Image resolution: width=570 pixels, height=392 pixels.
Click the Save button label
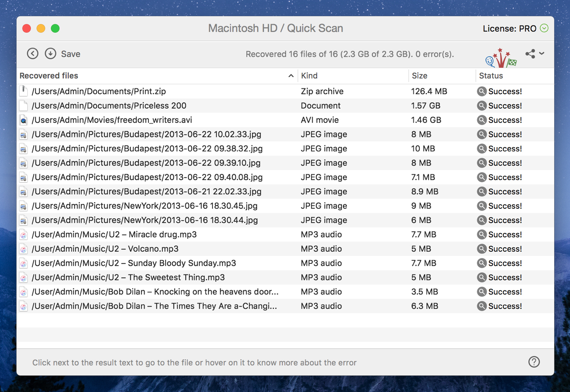(x=71, y=54)
